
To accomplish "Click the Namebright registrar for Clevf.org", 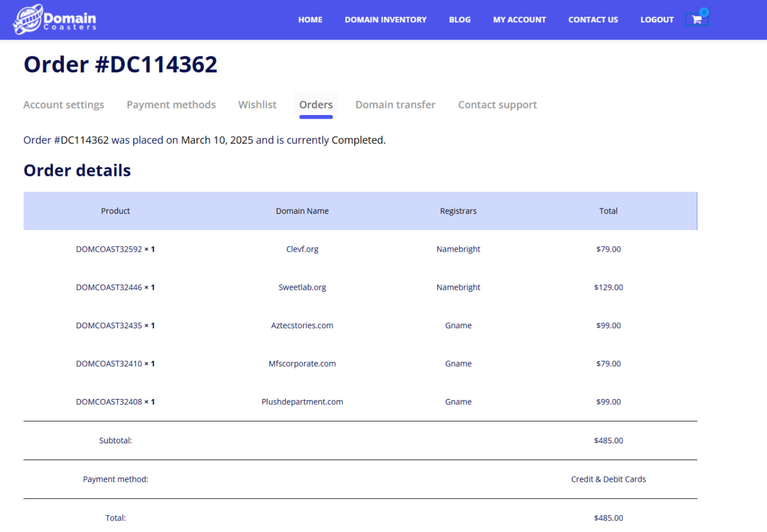I will tap(458, 249).
